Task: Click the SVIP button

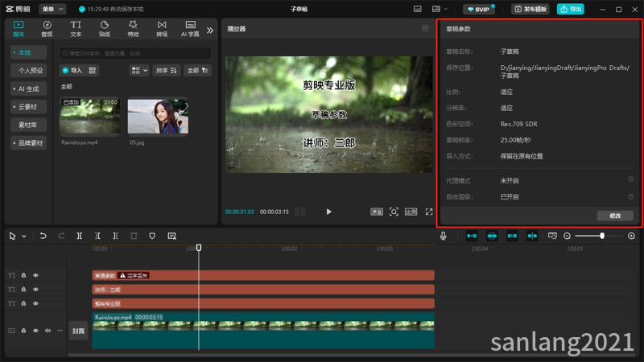Action: tap(479, 9)
